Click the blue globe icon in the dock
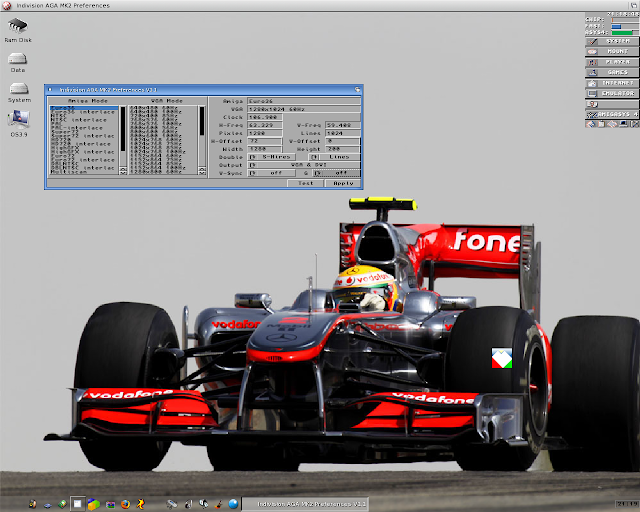 pyautogui.click(x=233, y=504)
